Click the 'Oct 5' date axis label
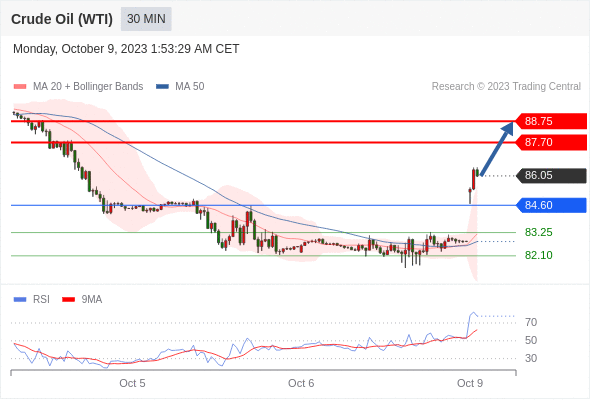 click(x=132, y=383)
